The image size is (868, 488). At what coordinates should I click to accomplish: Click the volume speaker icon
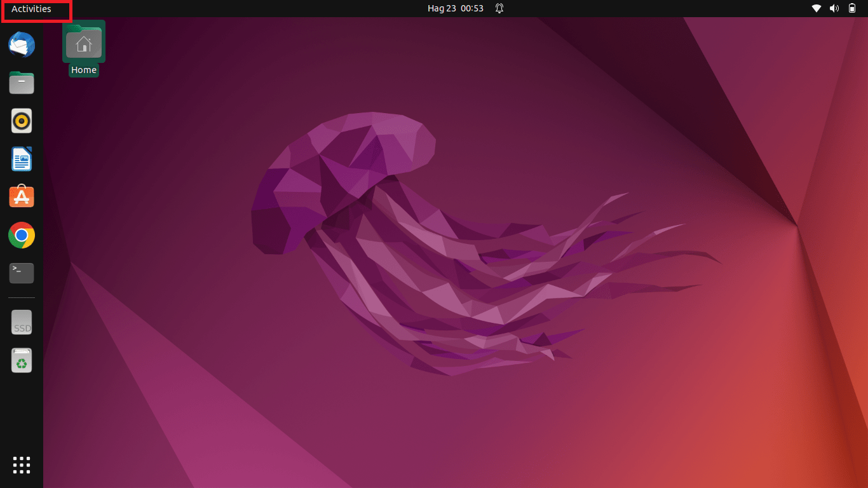pos(834,9)
